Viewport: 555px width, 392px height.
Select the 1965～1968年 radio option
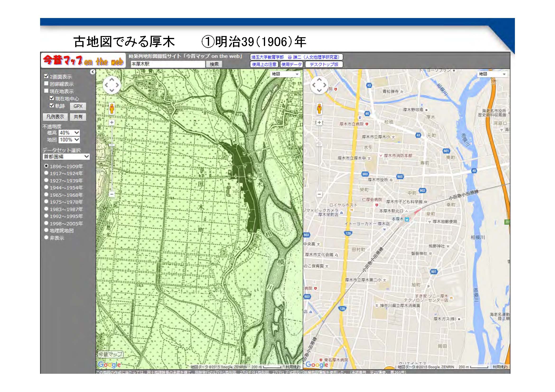pos(46,194)
